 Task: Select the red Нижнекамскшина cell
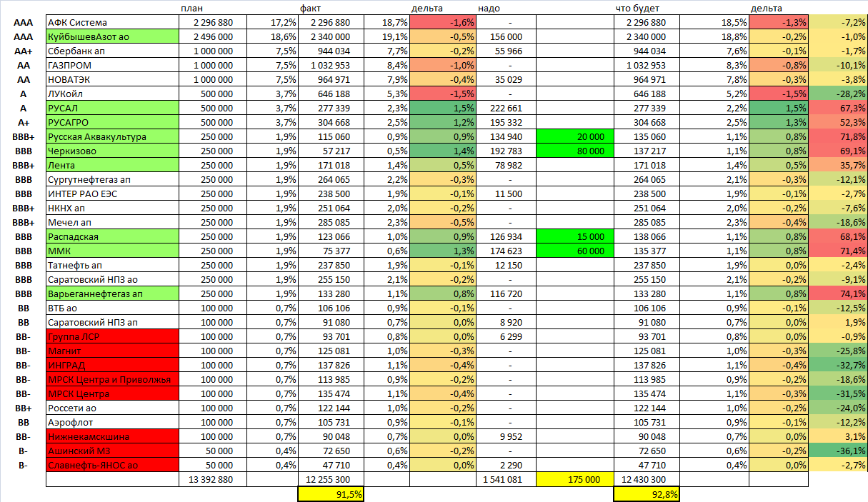[111, 436]
